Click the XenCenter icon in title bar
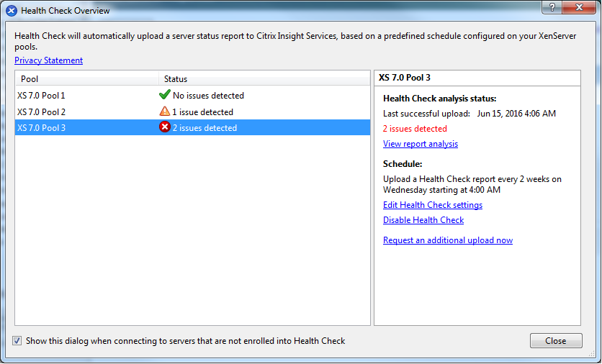Image resolution: width=602 pixels, height=364 pixels. (x=12, y=11)
